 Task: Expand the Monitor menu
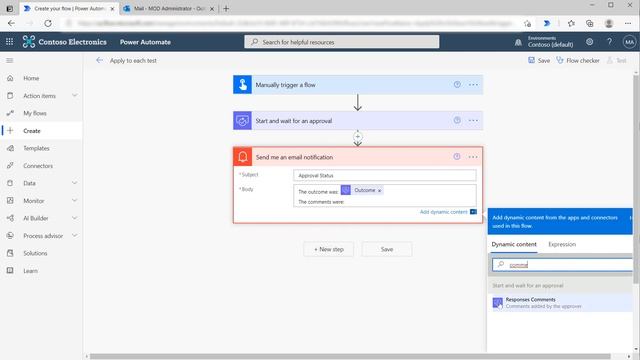[75, 200]
